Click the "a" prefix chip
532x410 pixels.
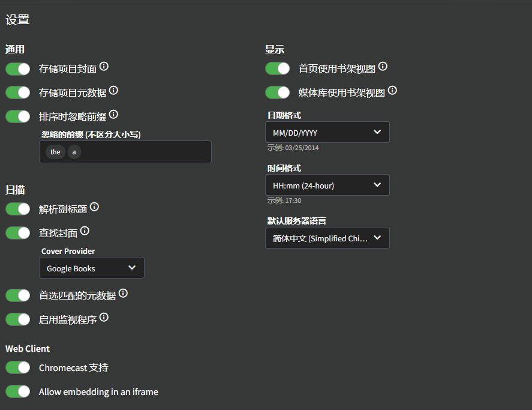click(74, 152)
